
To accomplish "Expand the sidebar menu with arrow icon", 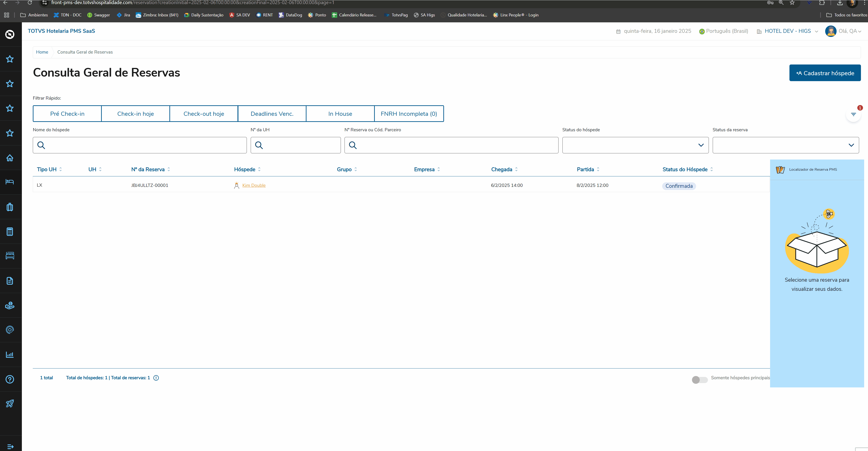I will tap(10, 447).
